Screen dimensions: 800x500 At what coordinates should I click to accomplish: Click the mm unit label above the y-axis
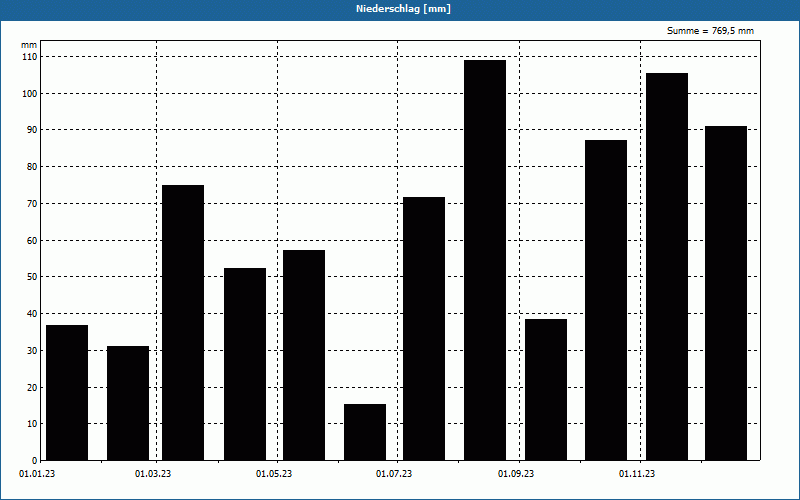click(x=29, y=45)
